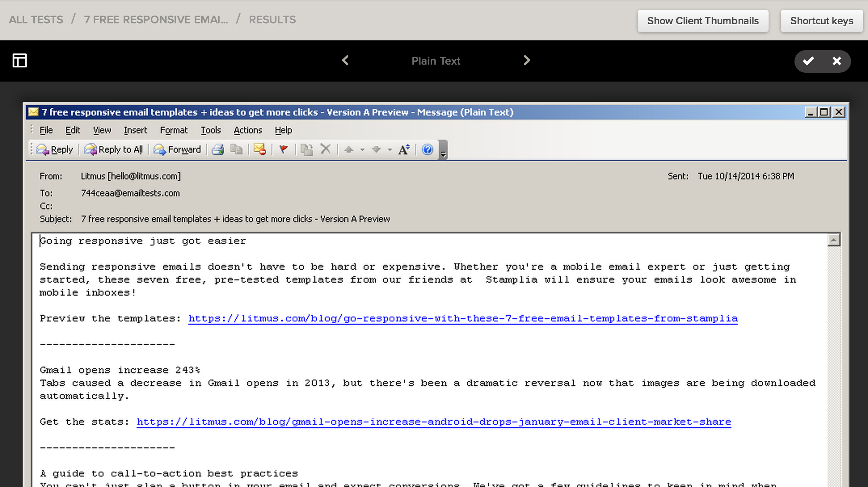
Task: Open the Actions menu
Action: 248,130
